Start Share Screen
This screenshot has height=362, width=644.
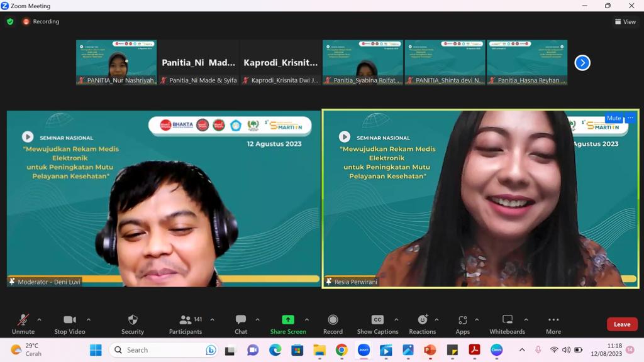point(288,324)
